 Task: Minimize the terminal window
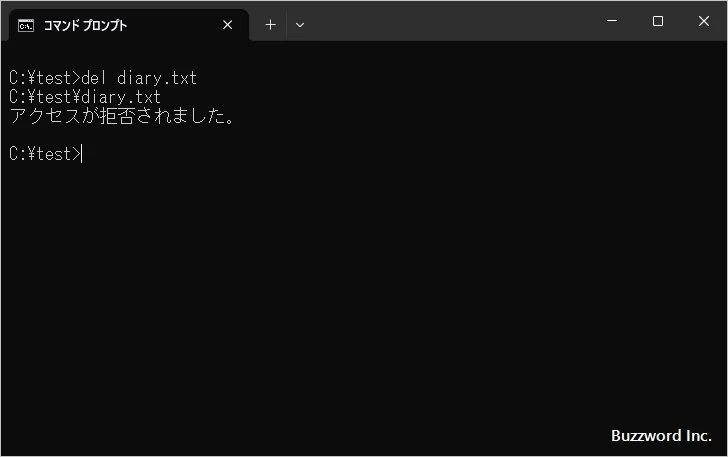[611, 21]
